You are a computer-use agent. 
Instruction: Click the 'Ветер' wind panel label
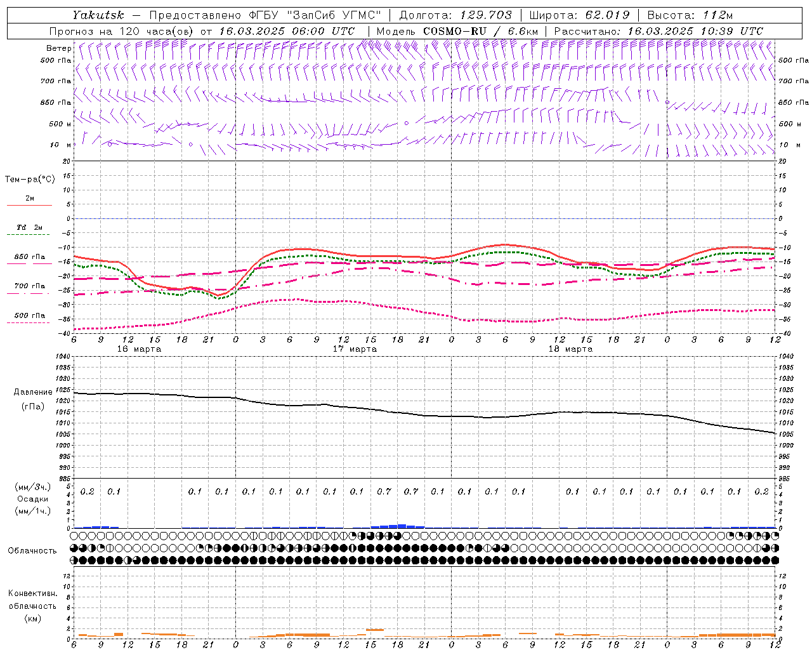point(58,48)
